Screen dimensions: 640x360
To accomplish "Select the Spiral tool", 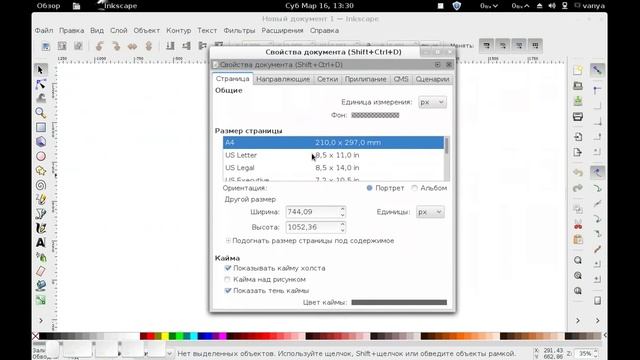I will [40, 185].
